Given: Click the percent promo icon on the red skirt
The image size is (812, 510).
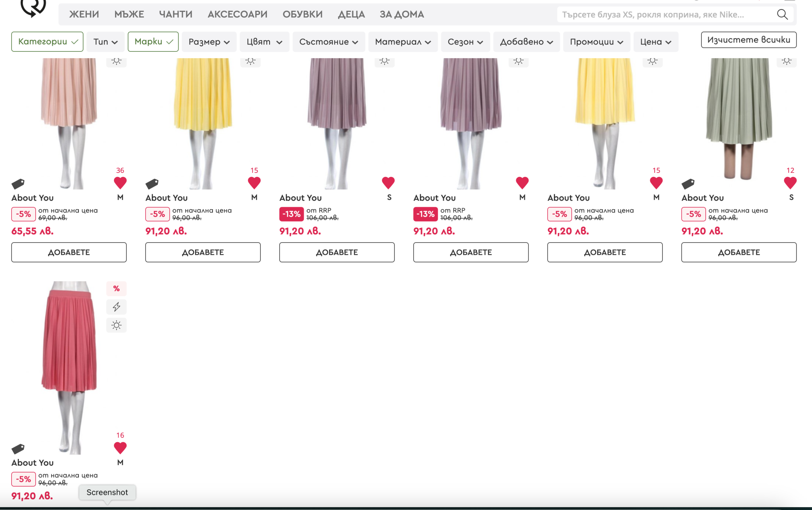Looking at the screenshot, I should click(x=116, y=288).
